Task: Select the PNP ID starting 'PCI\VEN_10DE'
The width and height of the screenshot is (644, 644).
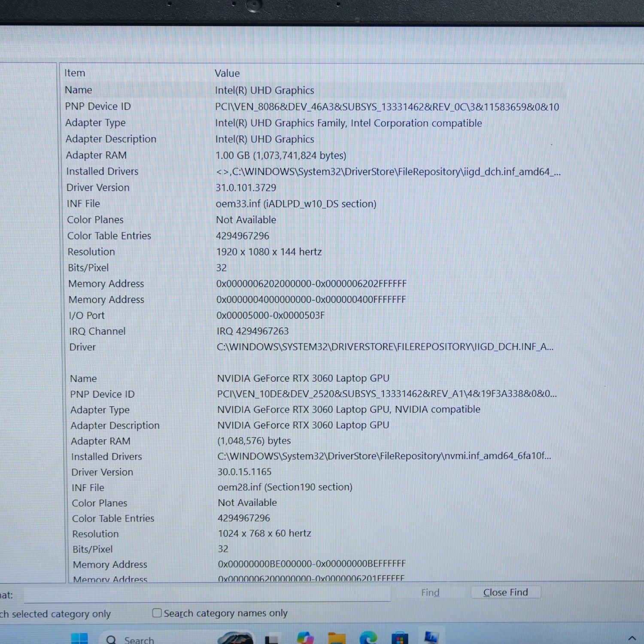Action: 387,394
